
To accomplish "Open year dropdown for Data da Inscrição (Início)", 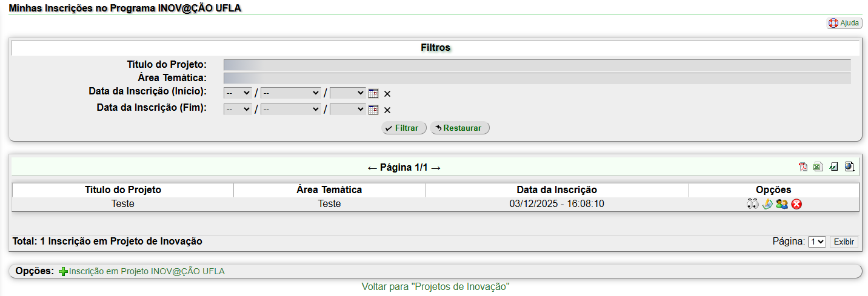I will [347, 93].
